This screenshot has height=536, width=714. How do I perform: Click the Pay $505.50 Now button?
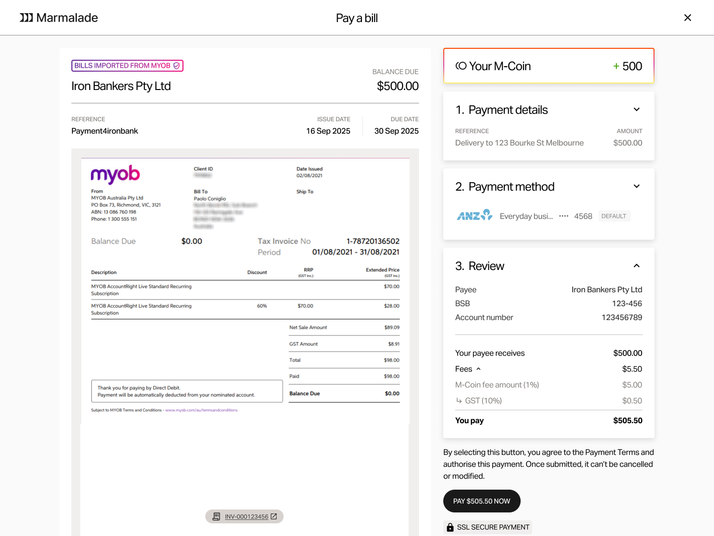coord(482,501)
